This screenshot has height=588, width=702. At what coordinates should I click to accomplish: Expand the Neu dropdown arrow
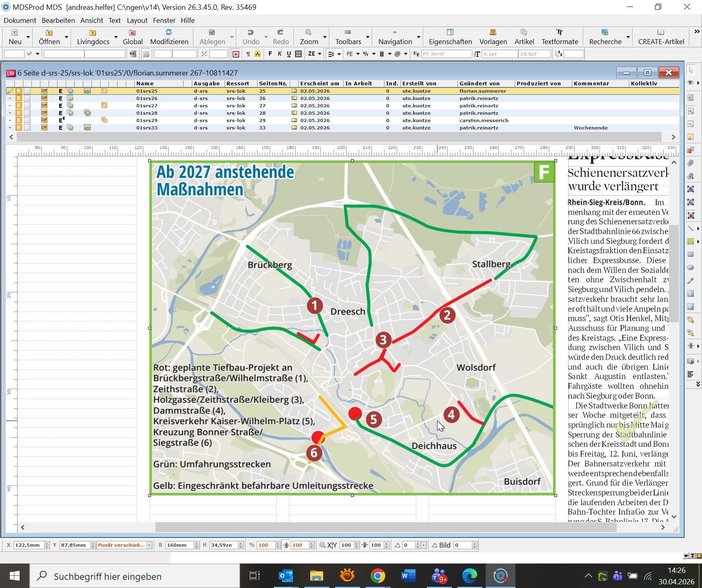(28, 37)
